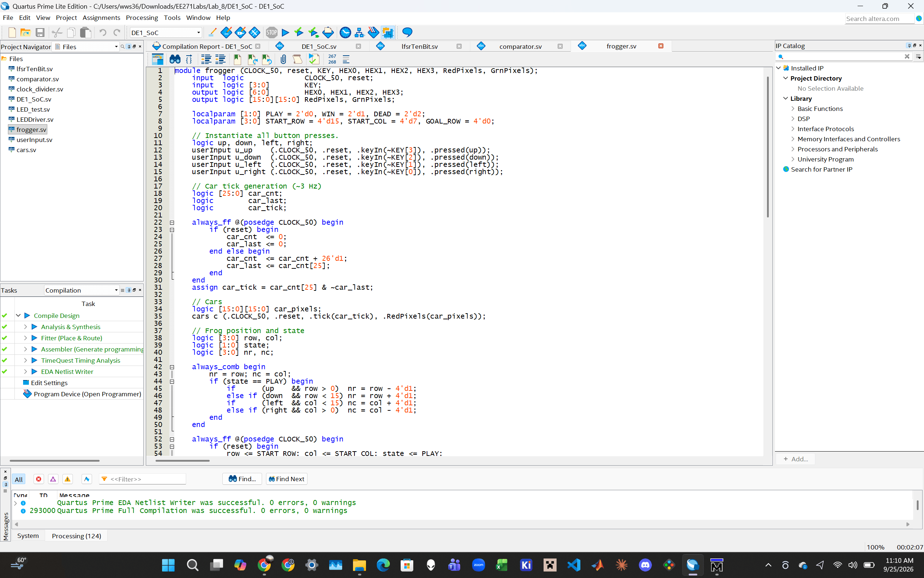
Task: Expand the EDA Netlist Writer message row
Action: tap(15, 503)
